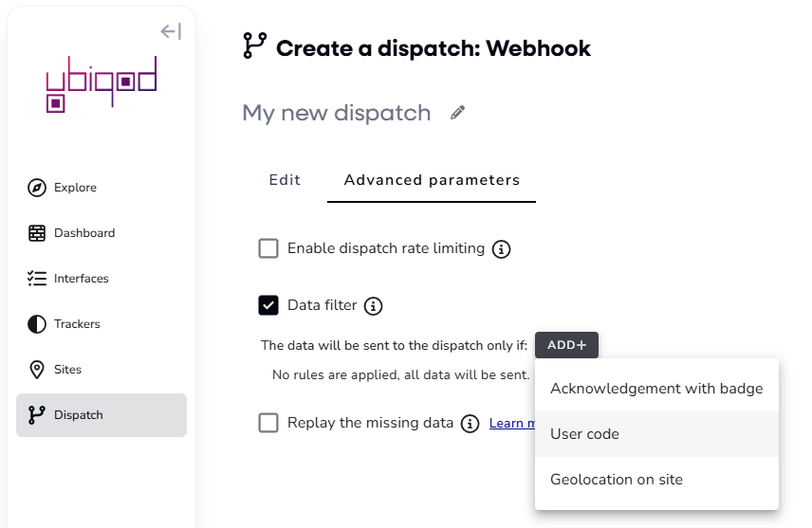Screen dimensions: 812x528
Task: Open the Sites pin icon
Action: coord(37,370)
